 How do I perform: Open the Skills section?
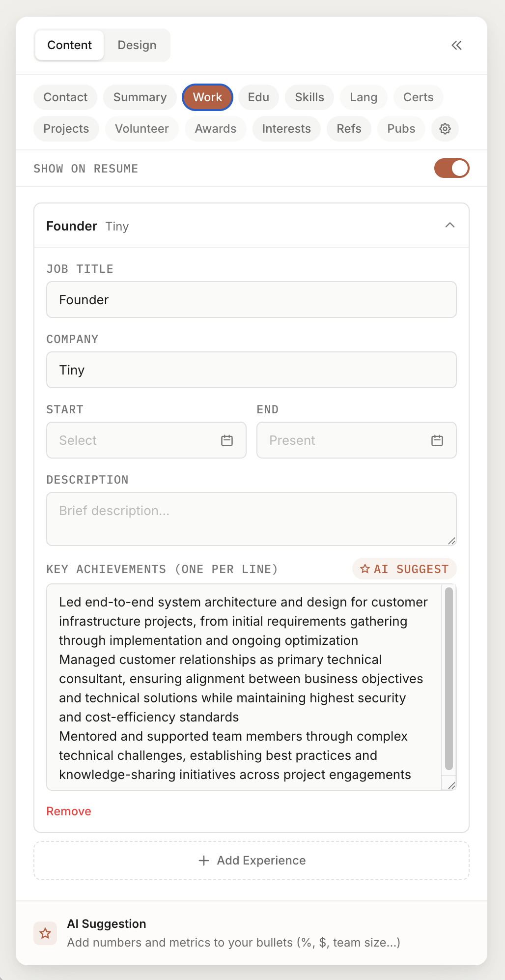(x=309, y=97)
